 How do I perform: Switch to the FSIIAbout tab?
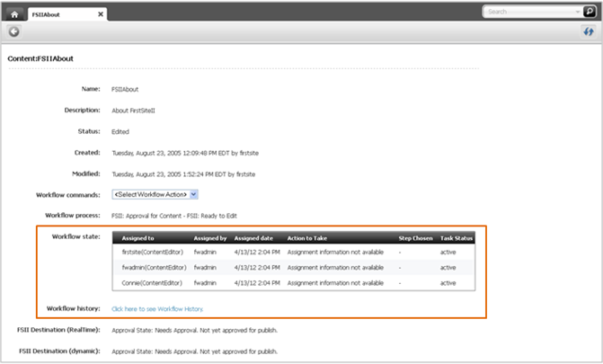point(67,14)
